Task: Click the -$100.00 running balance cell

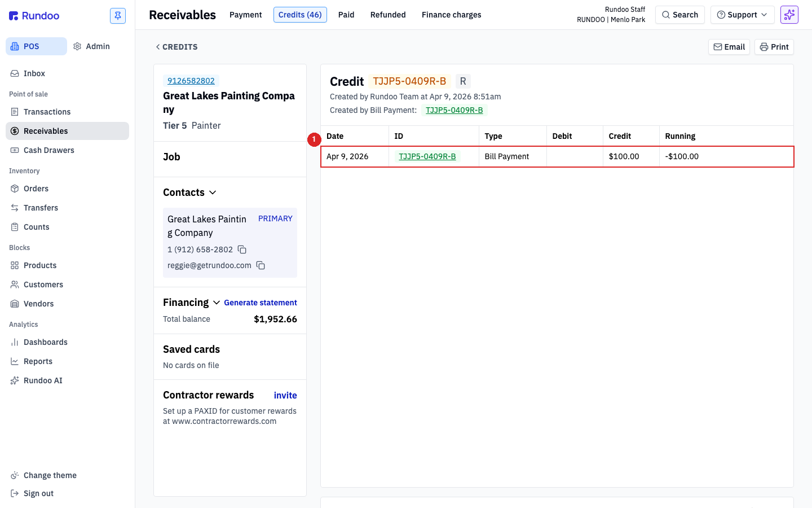Action: (726, 156)
